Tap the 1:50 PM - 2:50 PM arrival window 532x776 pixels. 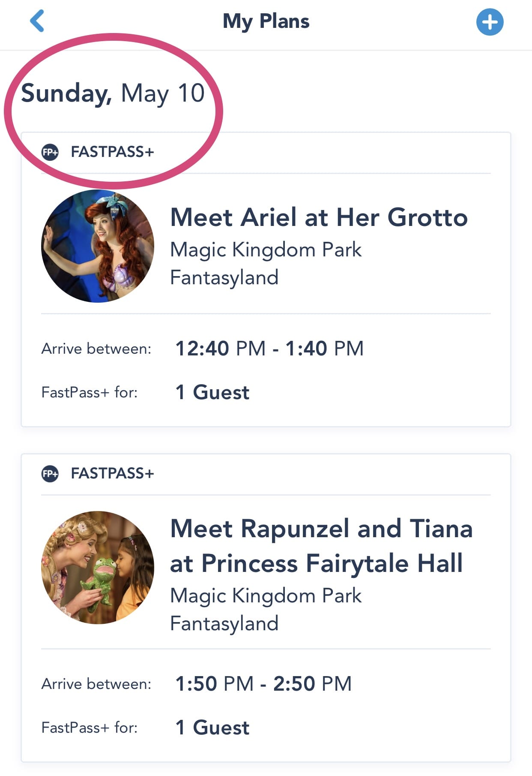pos(263,684)
